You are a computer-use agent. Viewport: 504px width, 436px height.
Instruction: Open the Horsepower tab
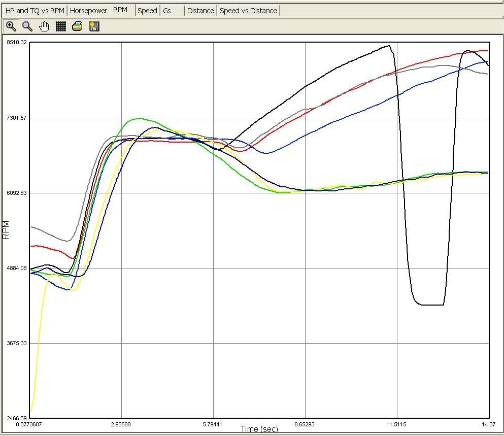[88, 11]
